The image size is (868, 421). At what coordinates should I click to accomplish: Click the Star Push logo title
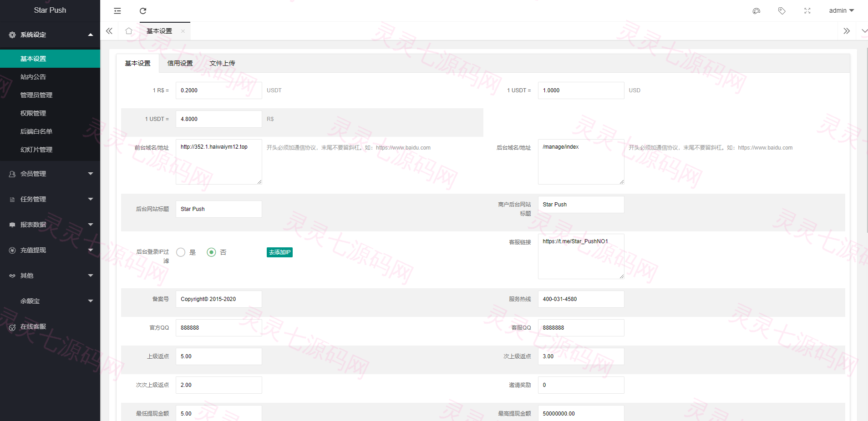point(50,10)
